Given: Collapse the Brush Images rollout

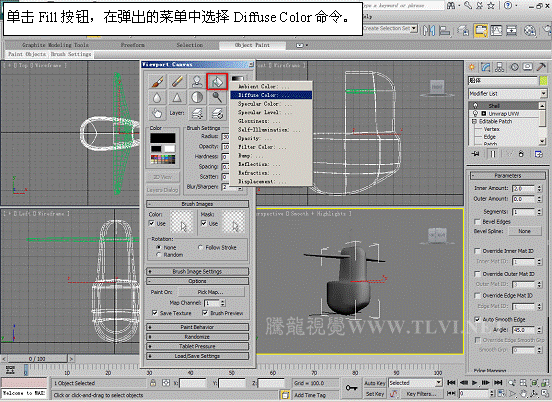Looking at the screenshot, I should 197,204.
